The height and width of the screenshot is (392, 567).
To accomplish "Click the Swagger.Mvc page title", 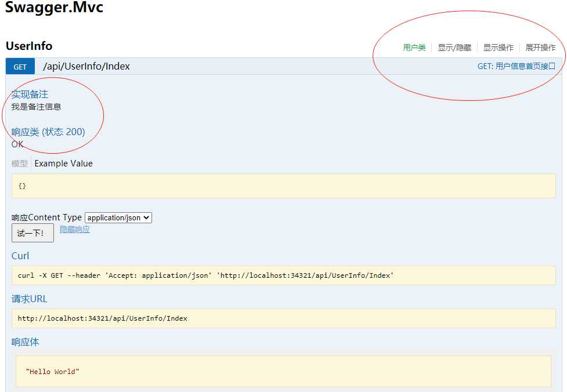I will (x=54, y=6).
